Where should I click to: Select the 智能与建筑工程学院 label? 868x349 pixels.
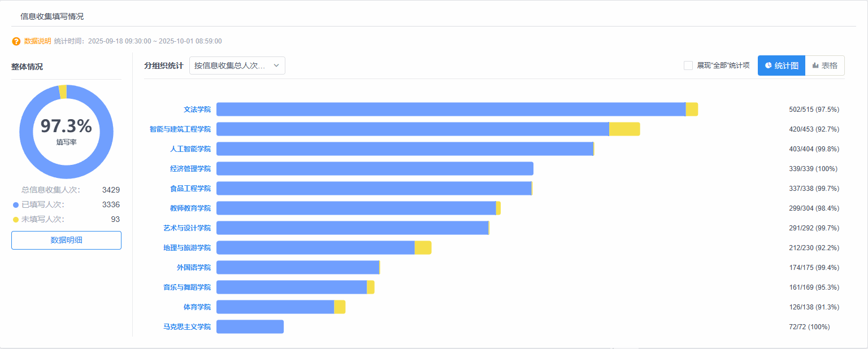(180, 129)
